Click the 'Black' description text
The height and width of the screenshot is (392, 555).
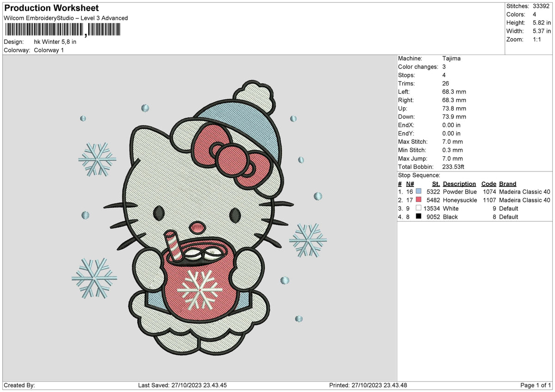[x=451, y=217]
